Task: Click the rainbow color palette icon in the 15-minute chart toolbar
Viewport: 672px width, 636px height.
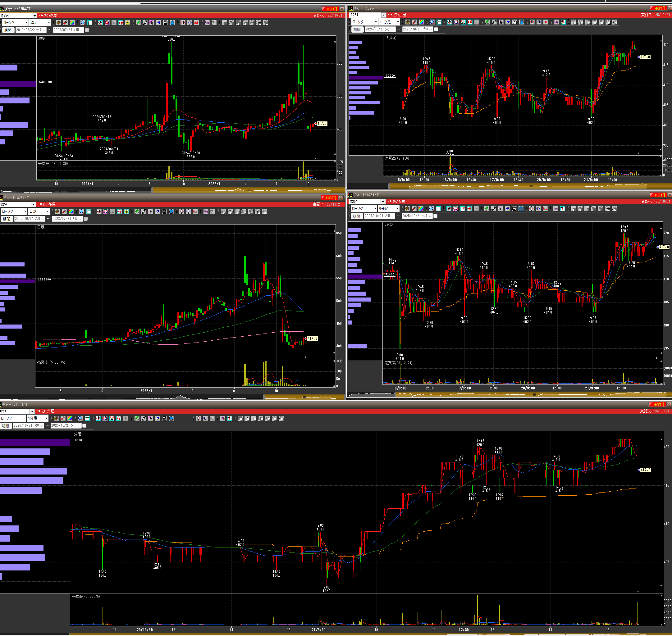Action: pyautogui.click(x=421, y=22)
